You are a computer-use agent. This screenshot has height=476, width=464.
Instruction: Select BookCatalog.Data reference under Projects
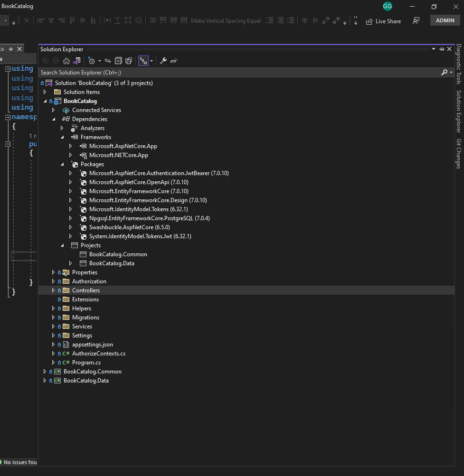click(112, 263)
